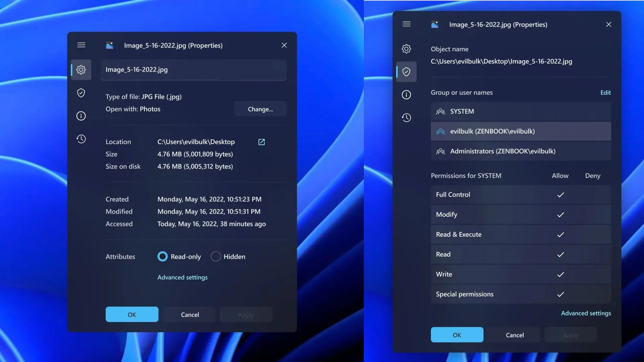The image size is (644, 362).
Task: Select SYSTEM in group or user names
Action: (521, 111)
